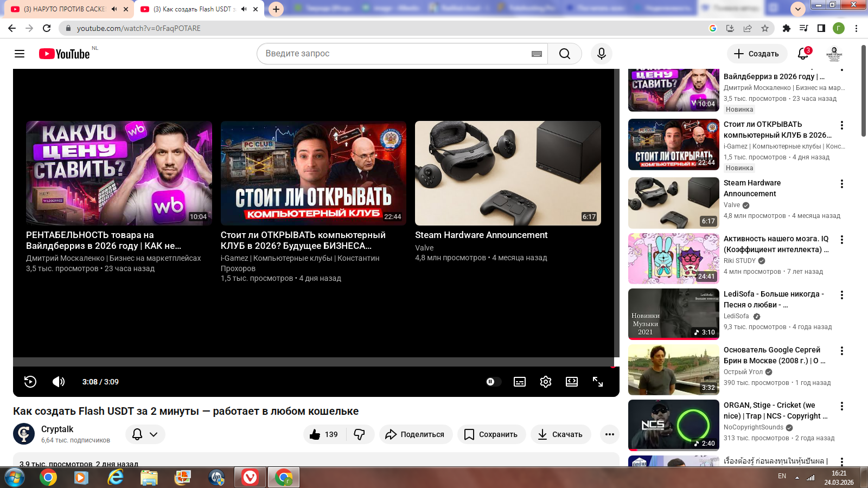Enter fullscreen mode in the player

[x=598, y=382]
